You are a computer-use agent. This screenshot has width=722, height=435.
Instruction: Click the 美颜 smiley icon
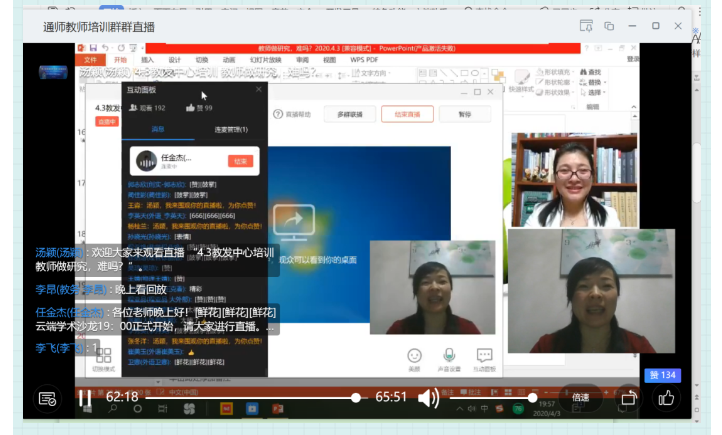414,355
